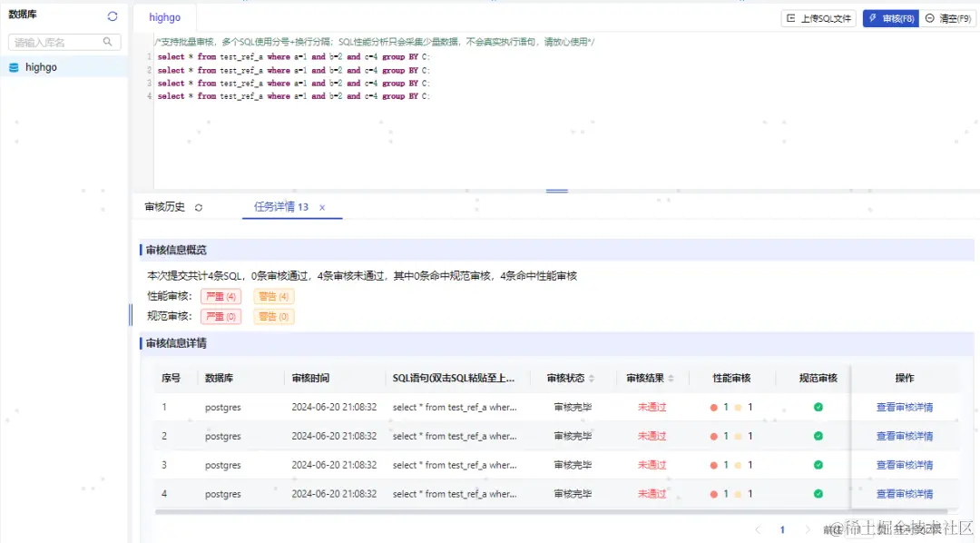980x543 pixels.
Task: View audit details for row 4
Action: point(905,494)
